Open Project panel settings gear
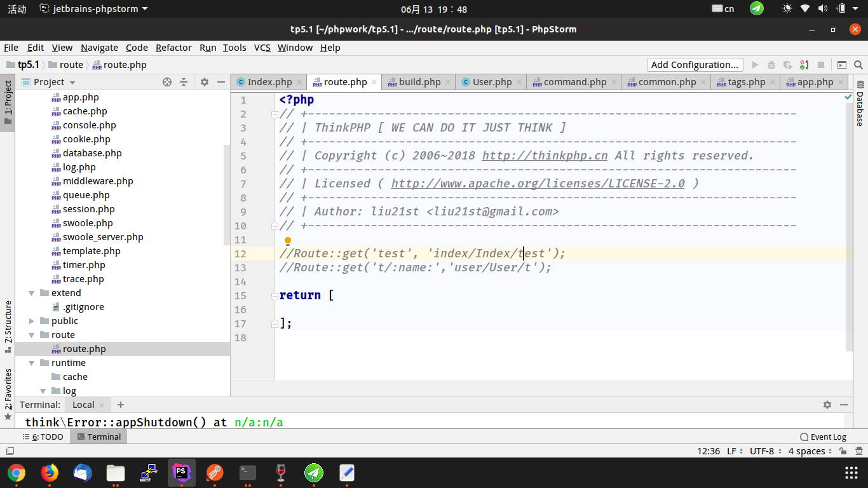Screen dimensions: 868x488 (x=204, y=82)
